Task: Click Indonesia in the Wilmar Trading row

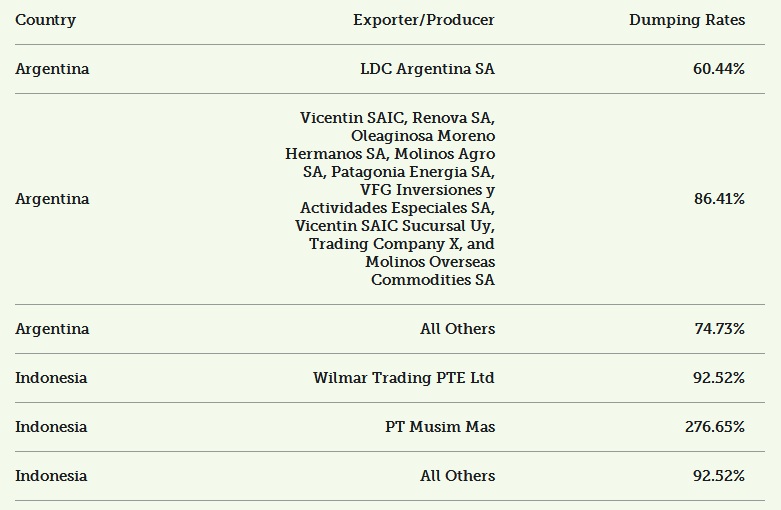Action: (51, 378)
